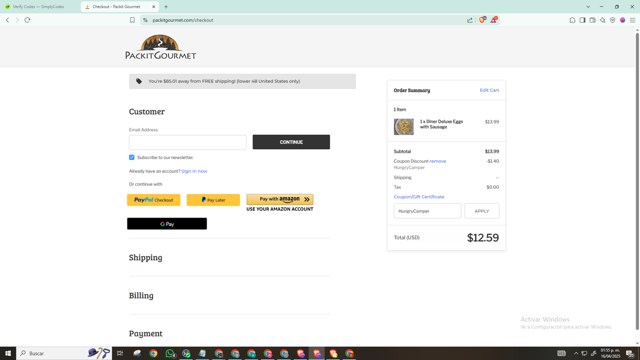Click the Payment section heading
Screen dimensions: 640x360
pos(146,333)
